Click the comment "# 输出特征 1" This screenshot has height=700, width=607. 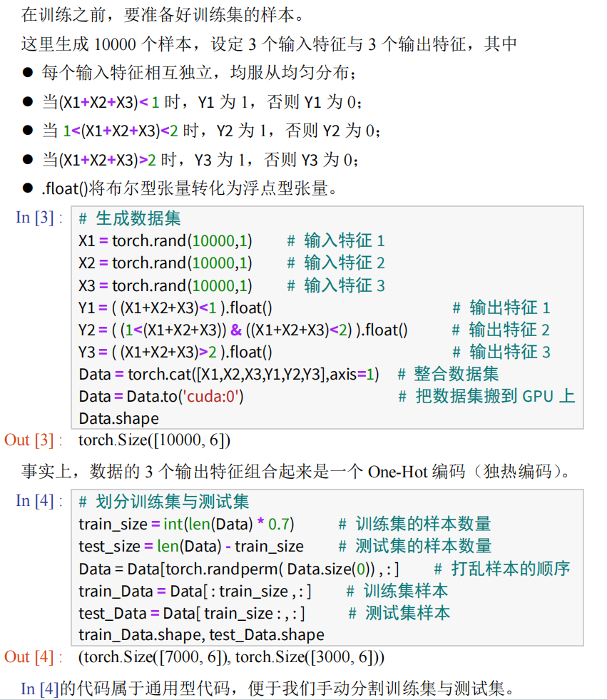pyautogui.click(x=501, y=308)
